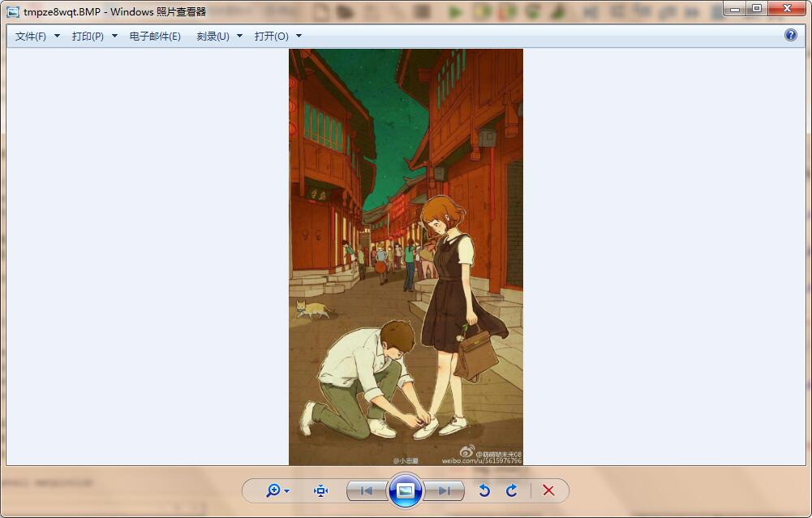
Task: Open the 打印(P) menu
Action: click(88, 37)
